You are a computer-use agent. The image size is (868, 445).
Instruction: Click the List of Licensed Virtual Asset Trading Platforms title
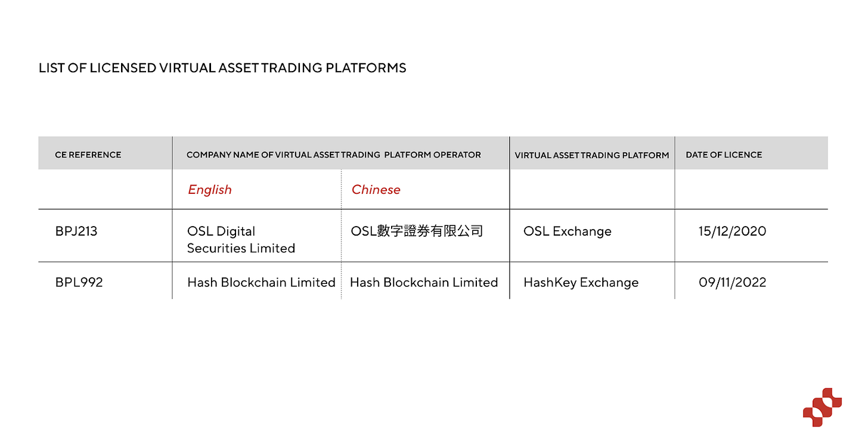point(222,68)
